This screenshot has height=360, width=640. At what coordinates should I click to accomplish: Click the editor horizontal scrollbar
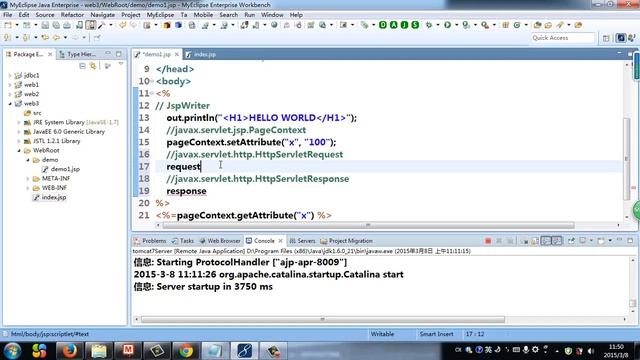368,225
